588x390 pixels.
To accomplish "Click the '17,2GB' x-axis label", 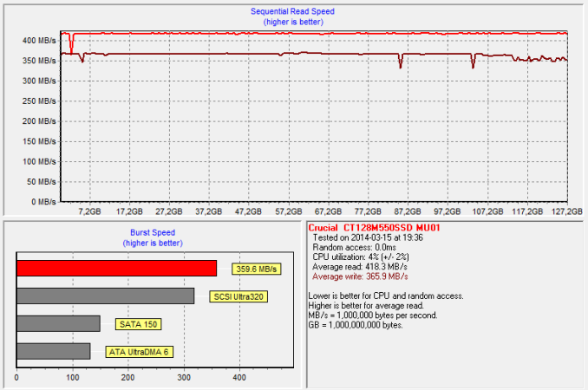I will click(129, 211).
